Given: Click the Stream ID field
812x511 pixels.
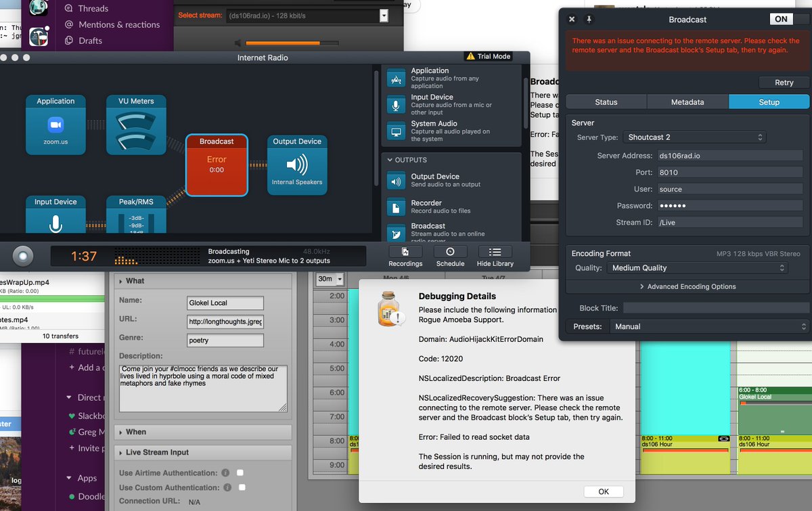Looking at the screenshot, I should pos(730,222).
